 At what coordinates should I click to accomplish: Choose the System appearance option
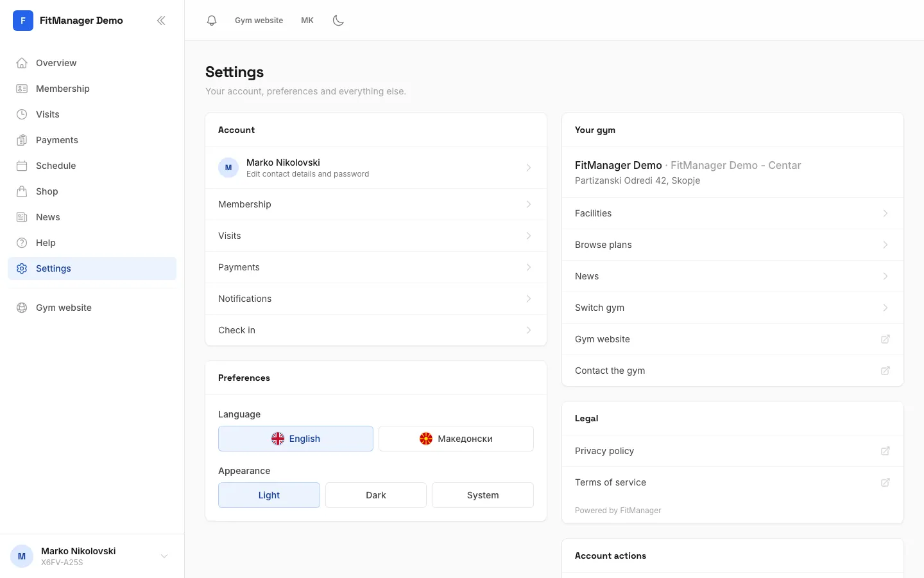(483, 495)
